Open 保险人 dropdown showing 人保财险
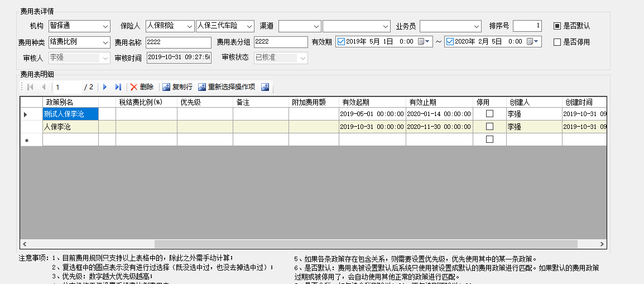644x284 pixels. tap(189, 26)
